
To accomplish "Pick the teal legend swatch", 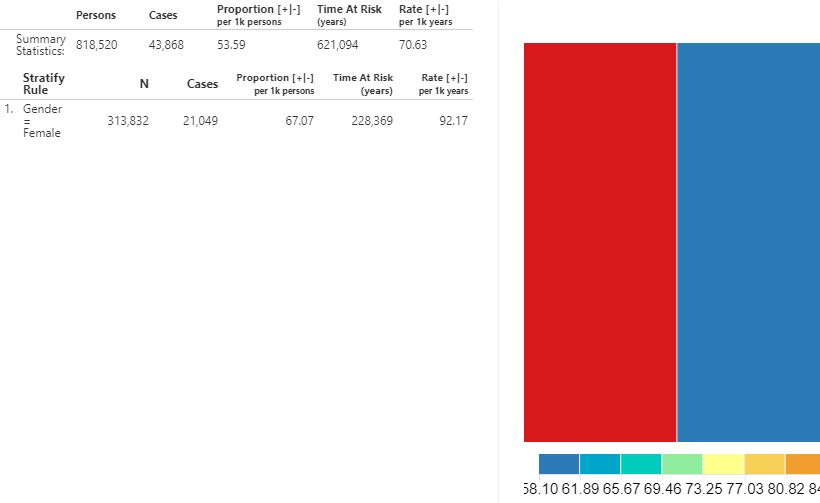I will (641, 464).
